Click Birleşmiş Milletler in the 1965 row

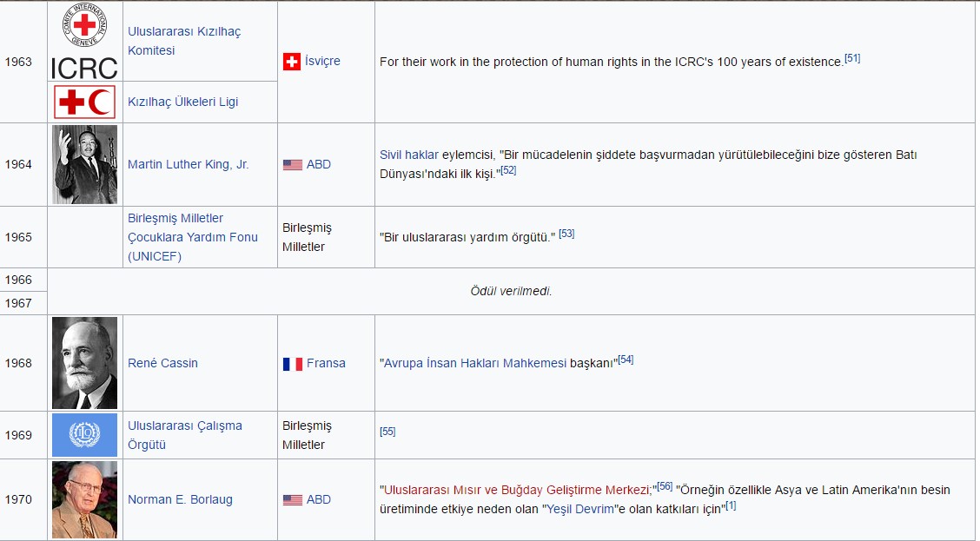[x=307, y=237]
